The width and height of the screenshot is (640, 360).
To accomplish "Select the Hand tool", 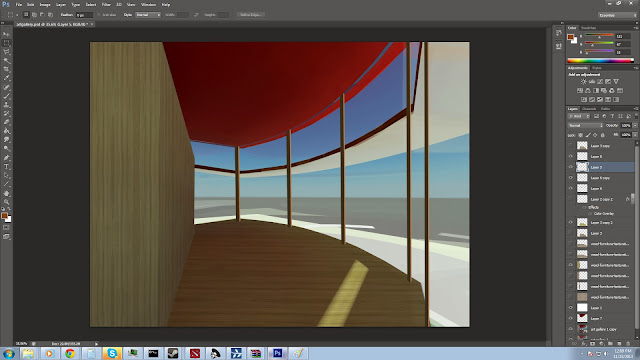I will [6, 193].
